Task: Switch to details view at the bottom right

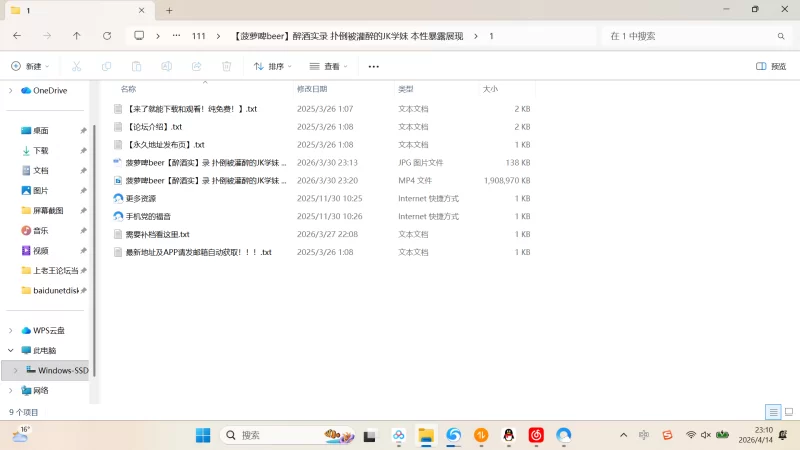Action: [773, 412]
